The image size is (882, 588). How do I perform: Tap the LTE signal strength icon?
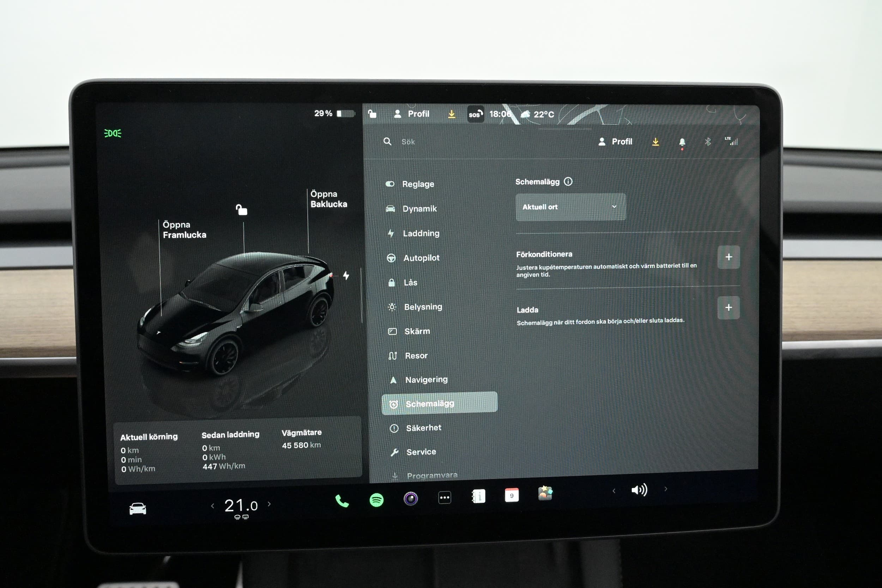pyautogui.click(x=732, y=141)
